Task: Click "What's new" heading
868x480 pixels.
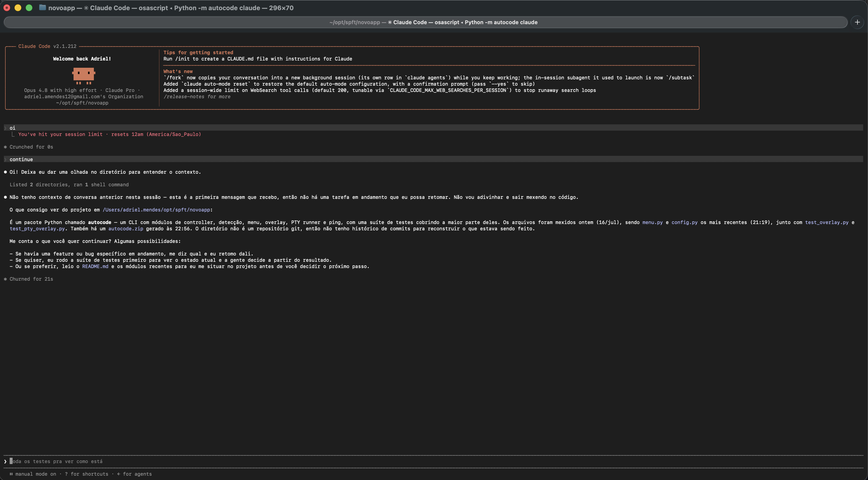Action: click(178, 71)
